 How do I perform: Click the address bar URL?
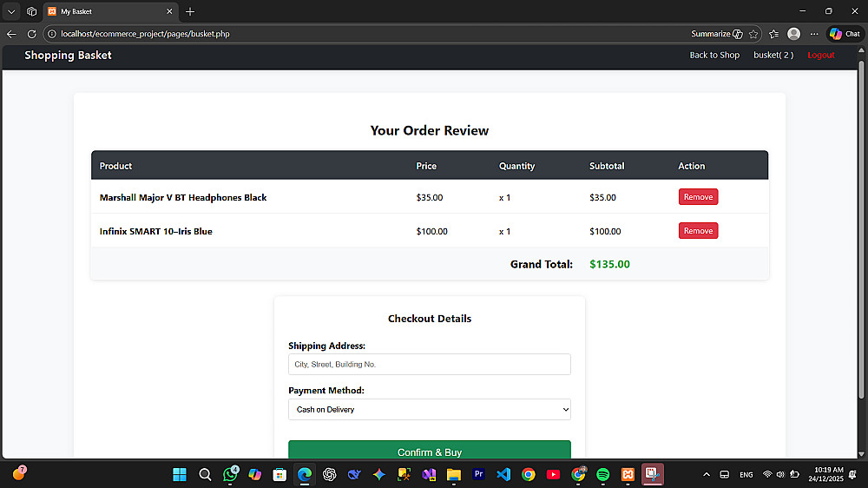pyautogui.click(x=145, y=34)
